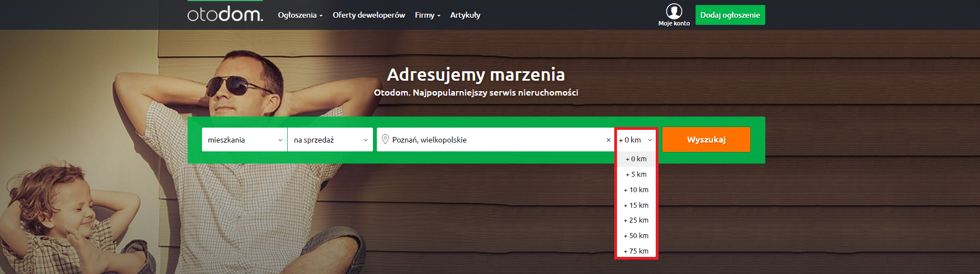
Task: Click the location pin icon
Action: 385,140
